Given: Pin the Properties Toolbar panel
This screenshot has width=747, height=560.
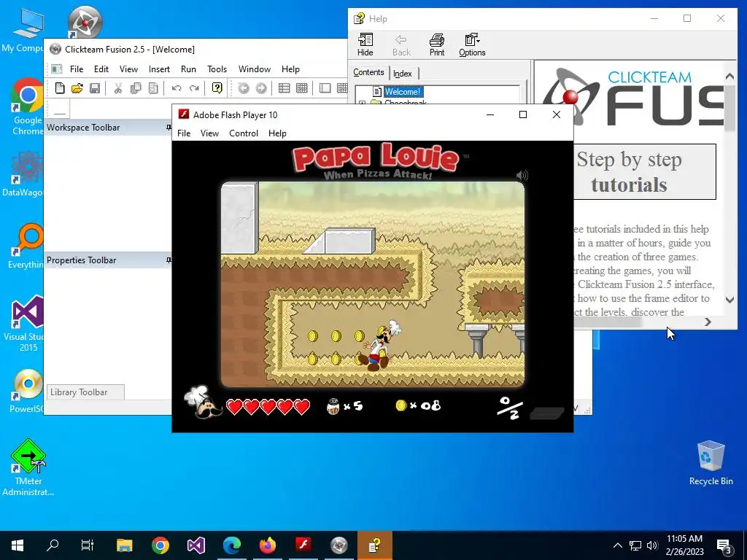Looking at the screenshot, I should click(169, 260).
